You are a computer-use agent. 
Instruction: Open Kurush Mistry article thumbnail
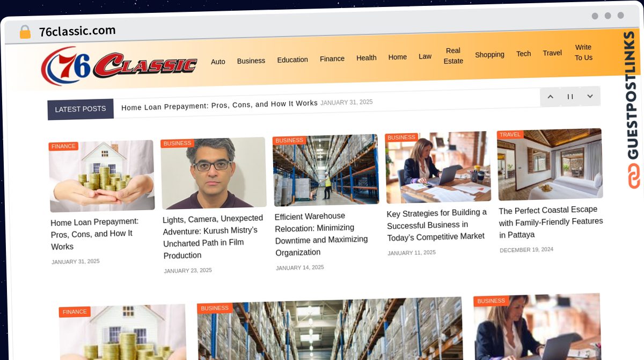coord(214,173)
